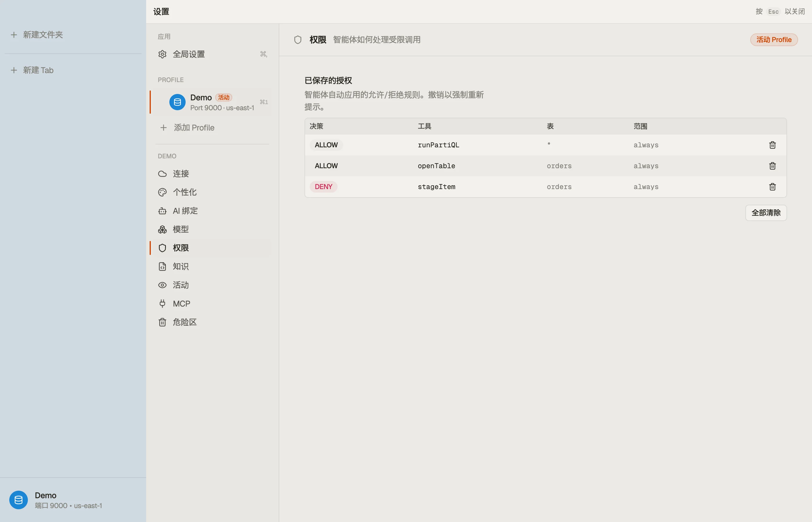Click the ALLOW badge for openTable
The image size is (812, 522).
(326, 166)
